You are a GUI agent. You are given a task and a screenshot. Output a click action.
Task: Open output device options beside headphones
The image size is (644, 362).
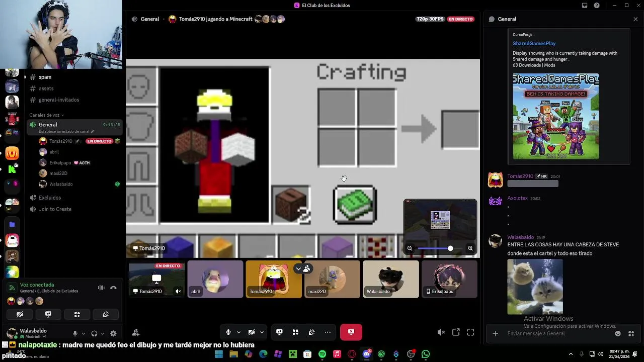point(102,333)
